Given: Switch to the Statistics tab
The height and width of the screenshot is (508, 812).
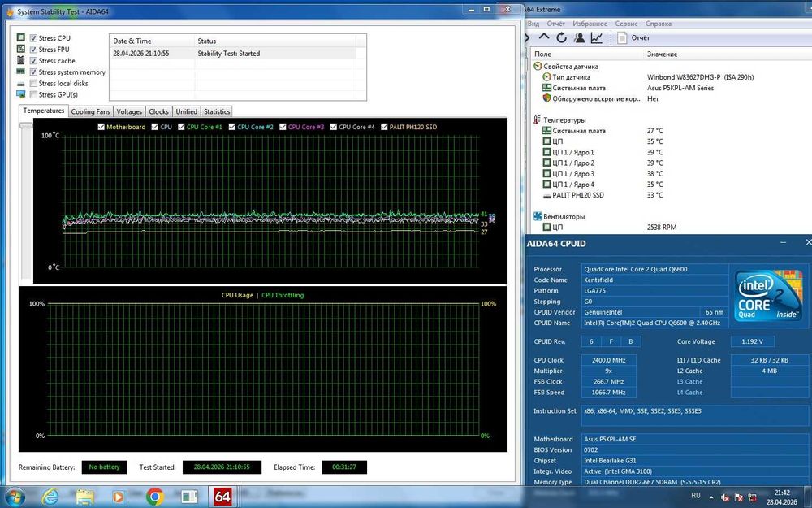Looking at the screenshot, I should pyautogui.click(x=217, y=111).
